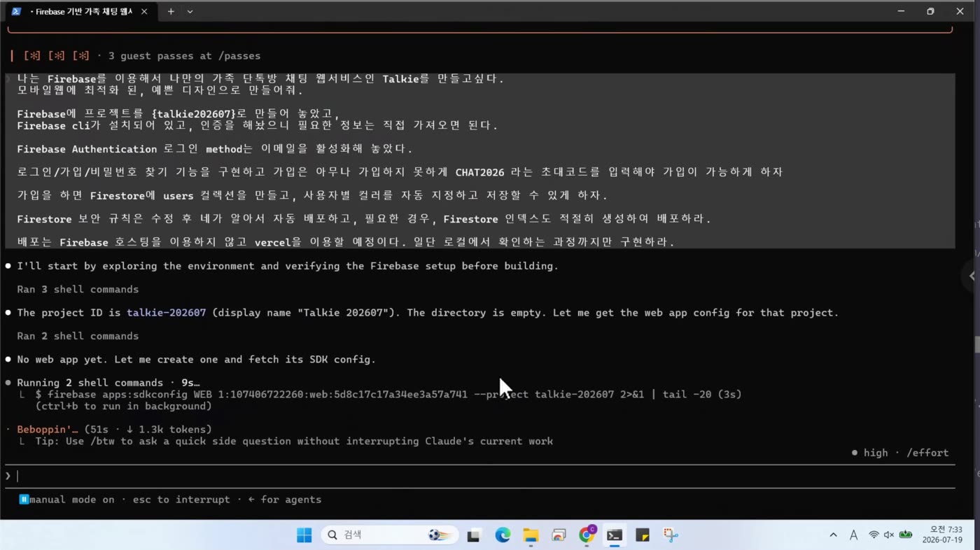Open Chrome from taskbar
This screenshot has height=550, width=980.
click(587, 535)
